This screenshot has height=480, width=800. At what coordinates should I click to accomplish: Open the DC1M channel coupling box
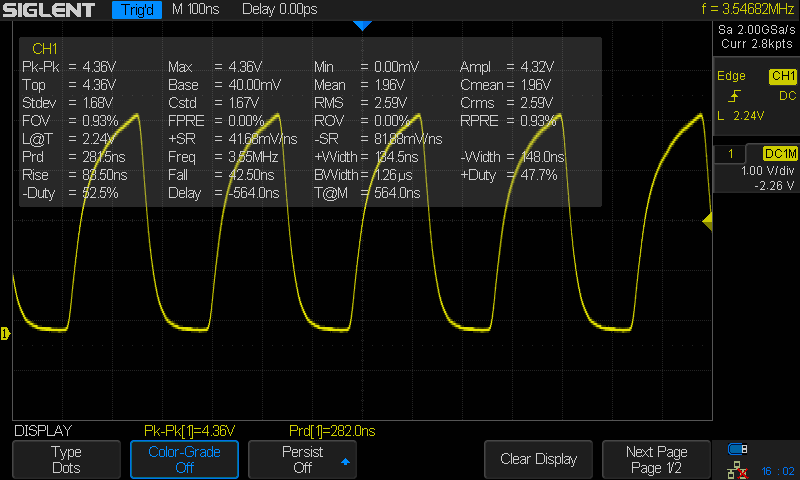click(779, 153)
